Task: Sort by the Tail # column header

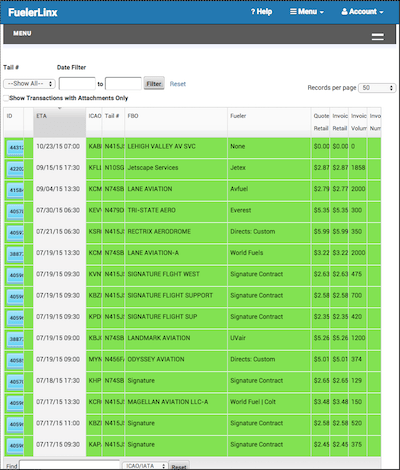Action: (113, 122)
